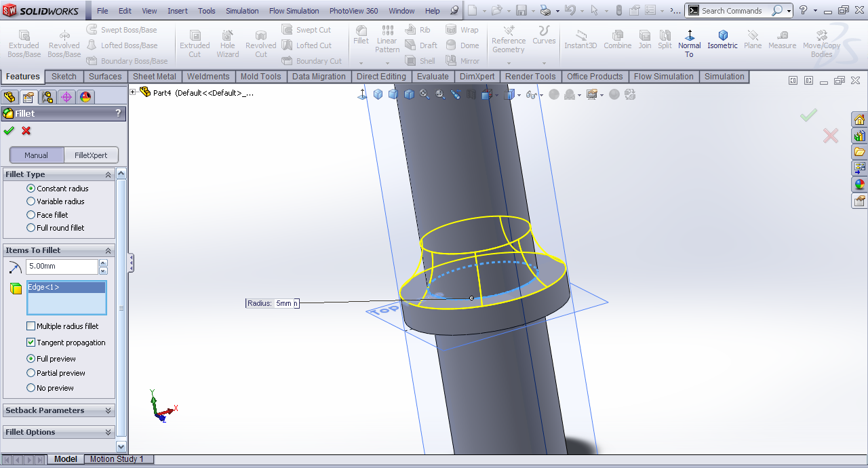Select the Measure tool
This screenshot has height=468, width=868.
pos(782,39)
